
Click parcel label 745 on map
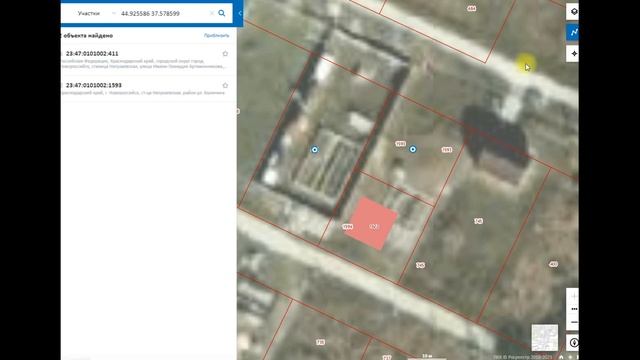click(420, 265)
